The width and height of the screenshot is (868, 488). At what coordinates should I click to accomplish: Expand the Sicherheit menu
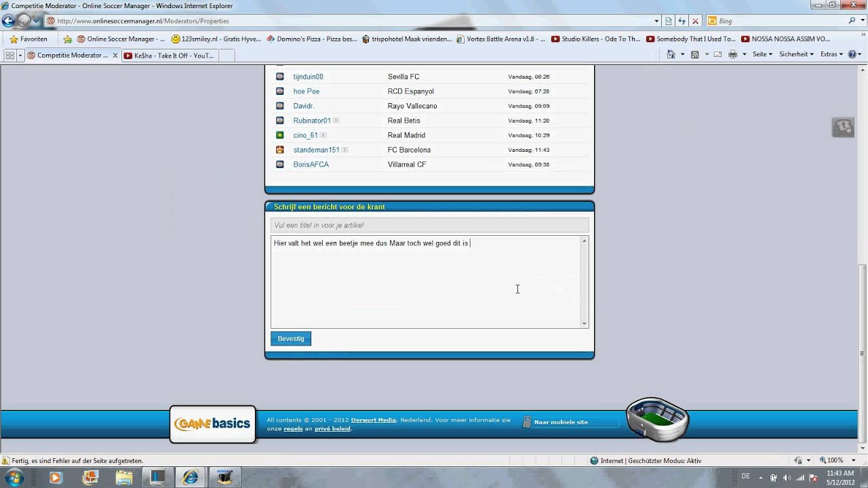[796, 54]
